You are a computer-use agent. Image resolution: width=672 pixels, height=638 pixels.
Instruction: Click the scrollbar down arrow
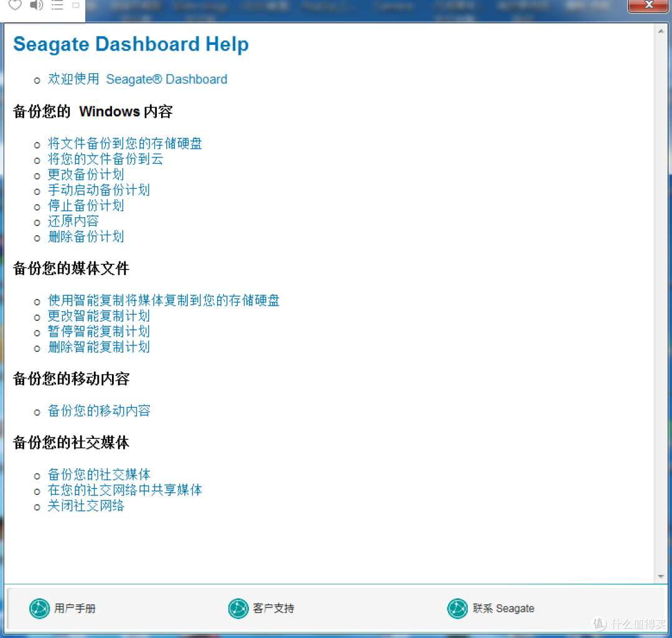coord(661,576)
